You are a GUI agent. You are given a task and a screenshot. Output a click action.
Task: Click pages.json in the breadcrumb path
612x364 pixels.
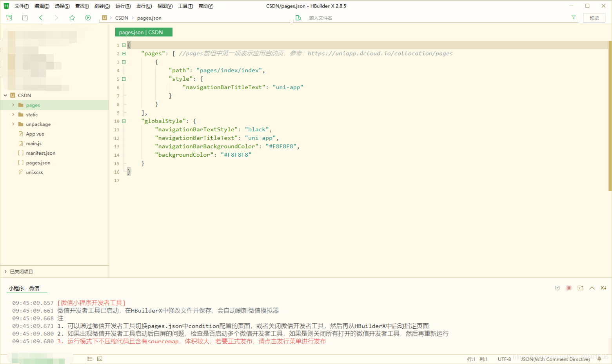(149, 18)
